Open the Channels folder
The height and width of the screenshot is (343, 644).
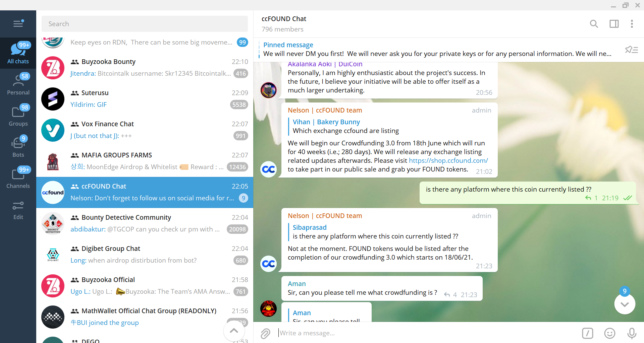click(x=18, y=178)
